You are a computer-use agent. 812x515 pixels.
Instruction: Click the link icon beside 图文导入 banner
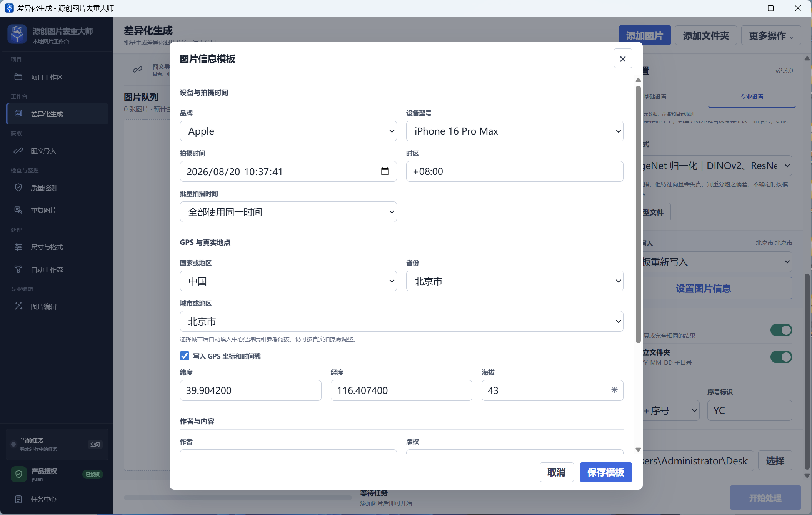click(x=138, y=70)
